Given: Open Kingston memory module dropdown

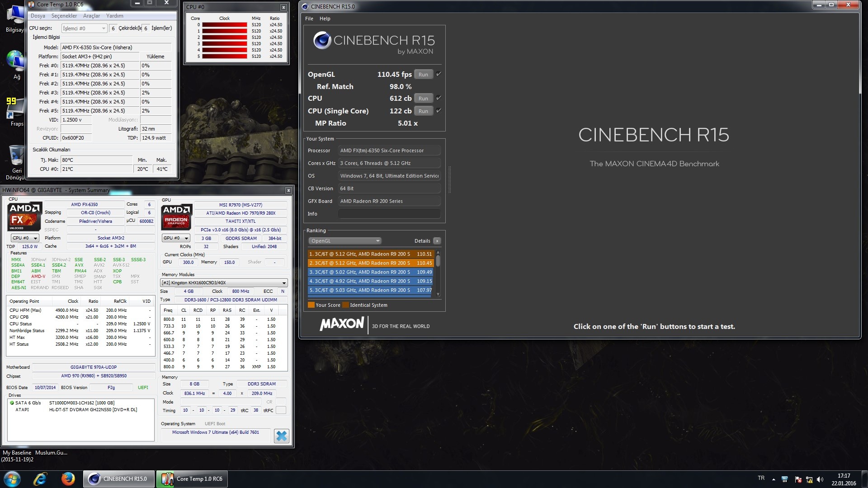Looking at the screenshot, I should click(x=224, y=283).
